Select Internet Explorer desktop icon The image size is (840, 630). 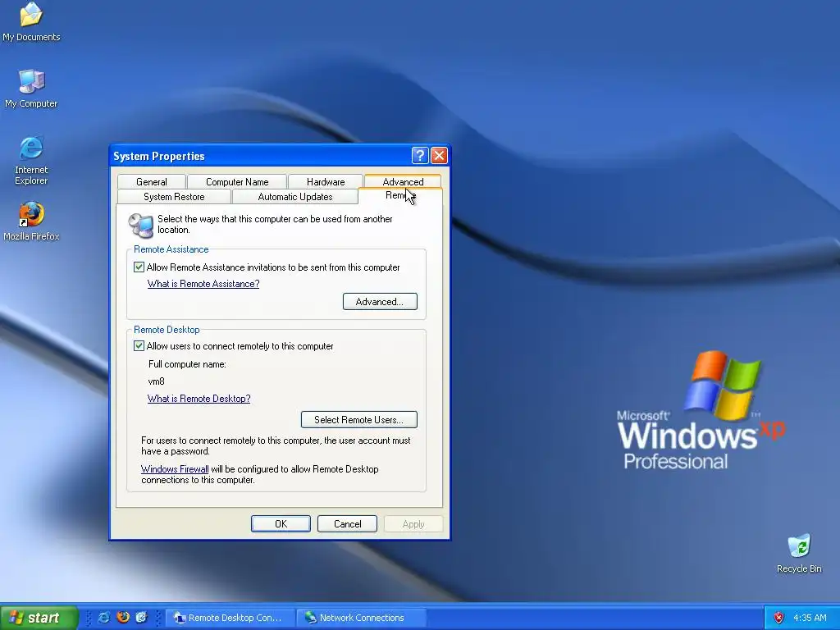click(31, 161)
